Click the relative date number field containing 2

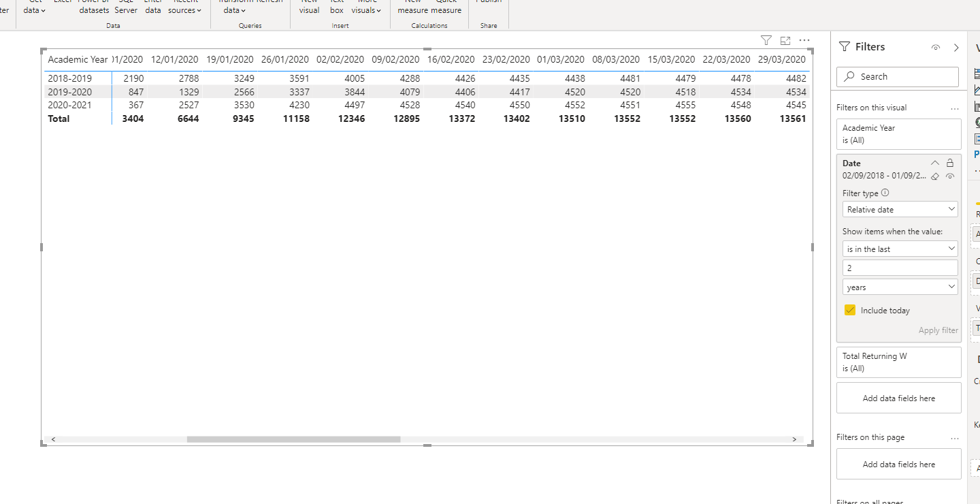coord(900,268)
